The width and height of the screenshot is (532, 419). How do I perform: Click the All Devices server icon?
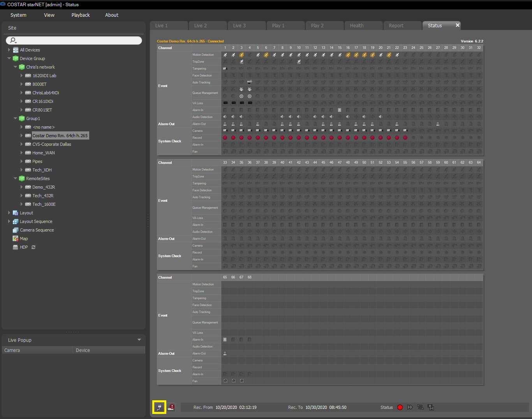pos(16,50)
